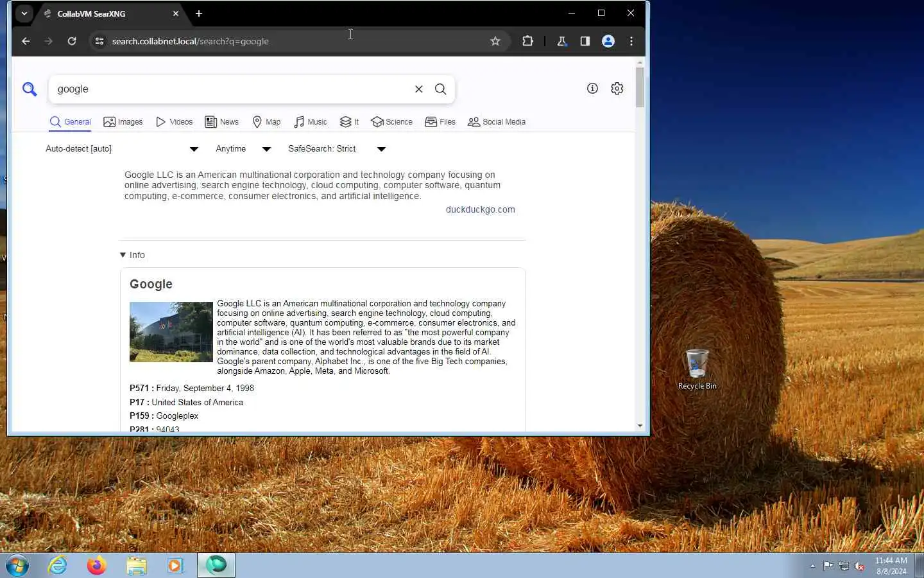Click the P17 United States of America line
This screenshot has width=924, height=578.
pyautogui.click(x=186, y=403)
